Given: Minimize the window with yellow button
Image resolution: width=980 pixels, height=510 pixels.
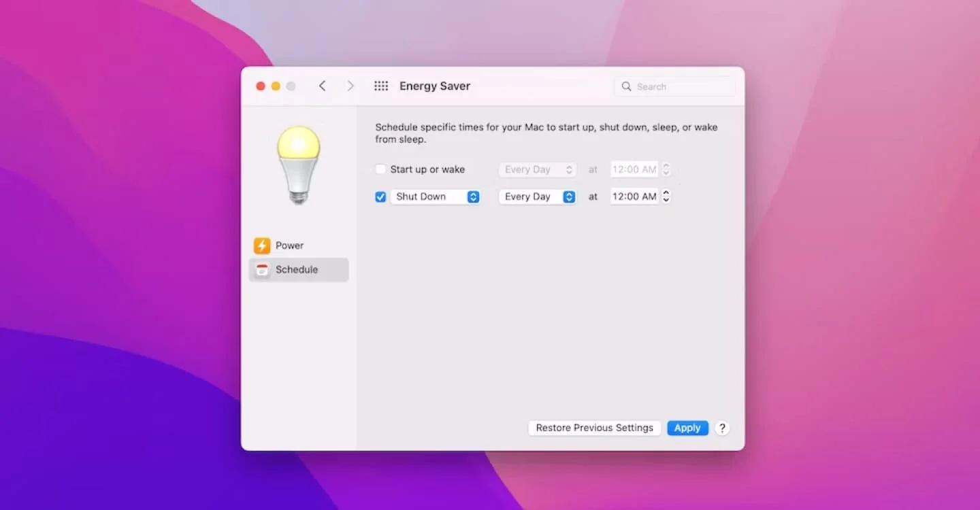Looking at the screenshot, I should click(276, 86).
